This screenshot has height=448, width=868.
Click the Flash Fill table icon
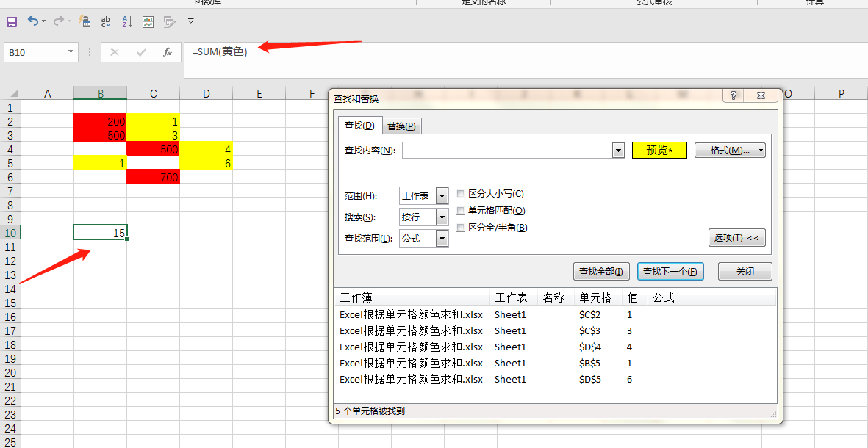[85, 21]
